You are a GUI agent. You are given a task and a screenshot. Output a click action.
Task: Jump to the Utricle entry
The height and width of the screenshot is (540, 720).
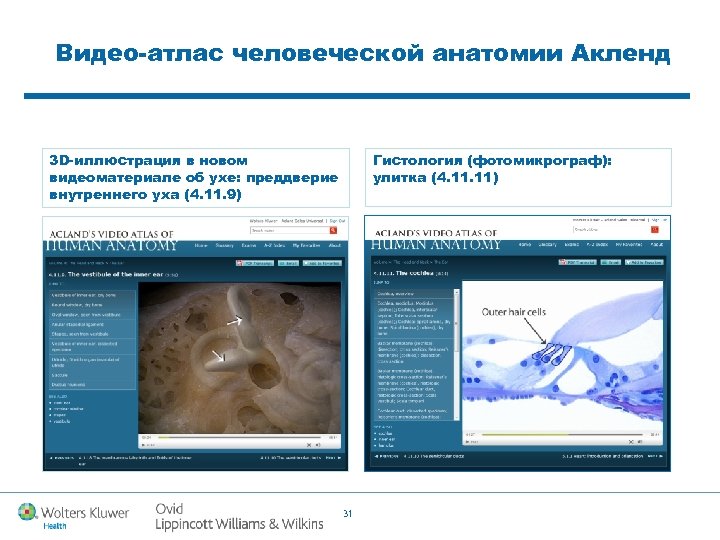[92, 362]
